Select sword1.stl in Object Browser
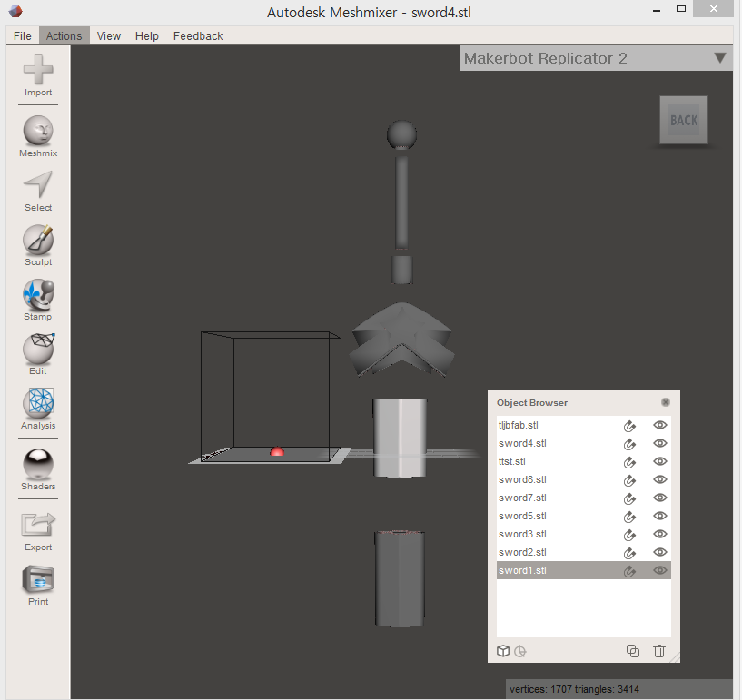The image size is (742, 700). click(x=584, y=570)
